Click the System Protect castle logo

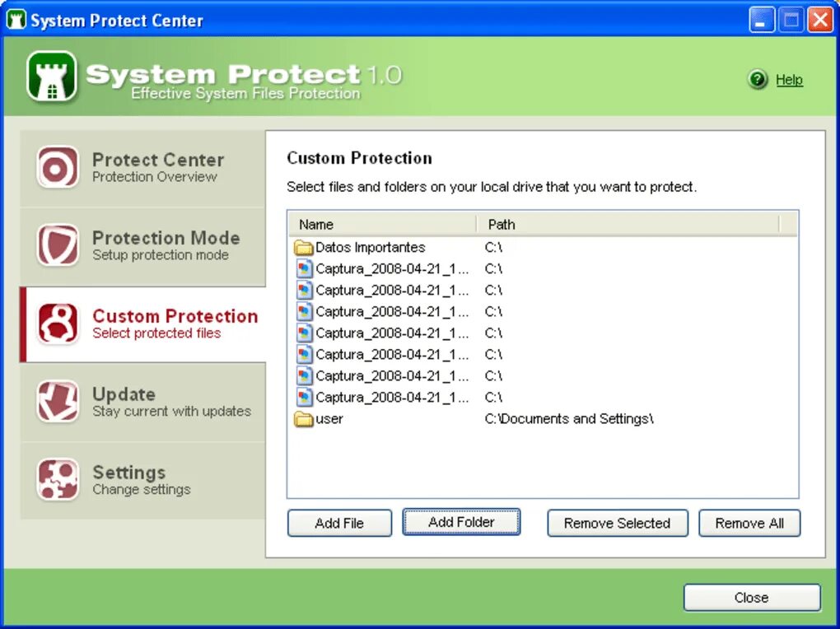tap(52, 77)
